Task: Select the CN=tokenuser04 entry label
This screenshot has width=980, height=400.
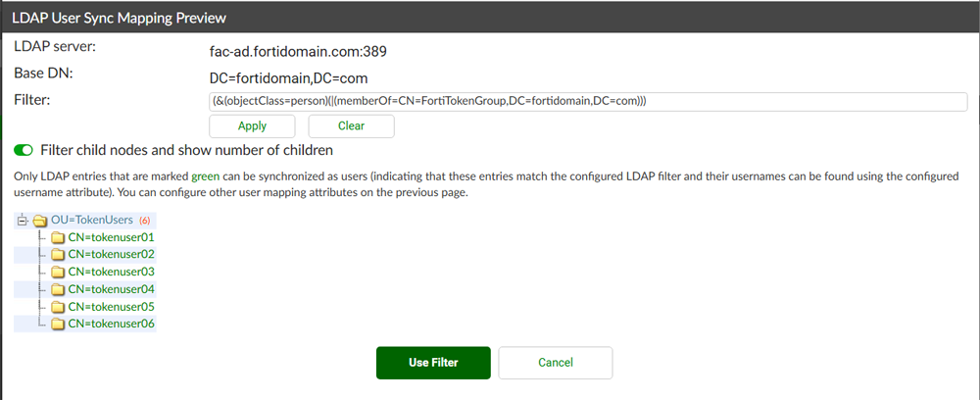Action: (111, 289)
